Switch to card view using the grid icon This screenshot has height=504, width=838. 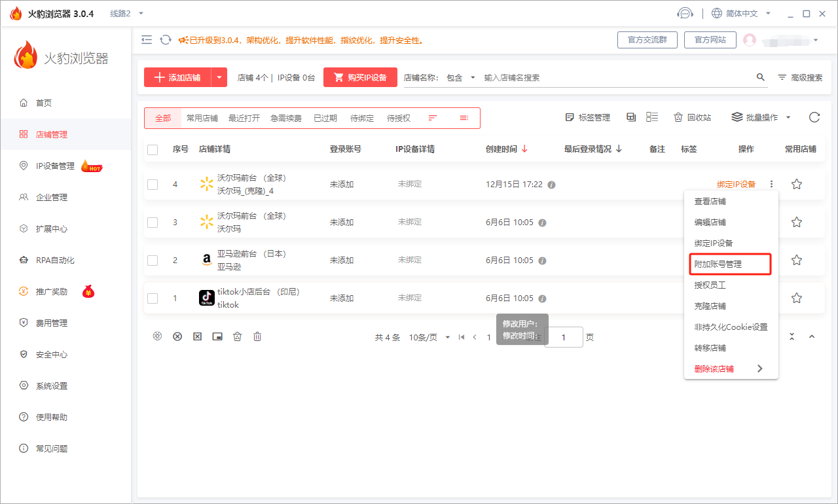pos(631,117)
